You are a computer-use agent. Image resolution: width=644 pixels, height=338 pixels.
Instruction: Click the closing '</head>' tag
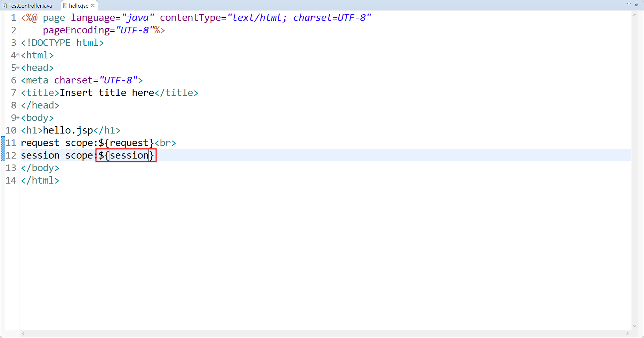pos(40,105)
